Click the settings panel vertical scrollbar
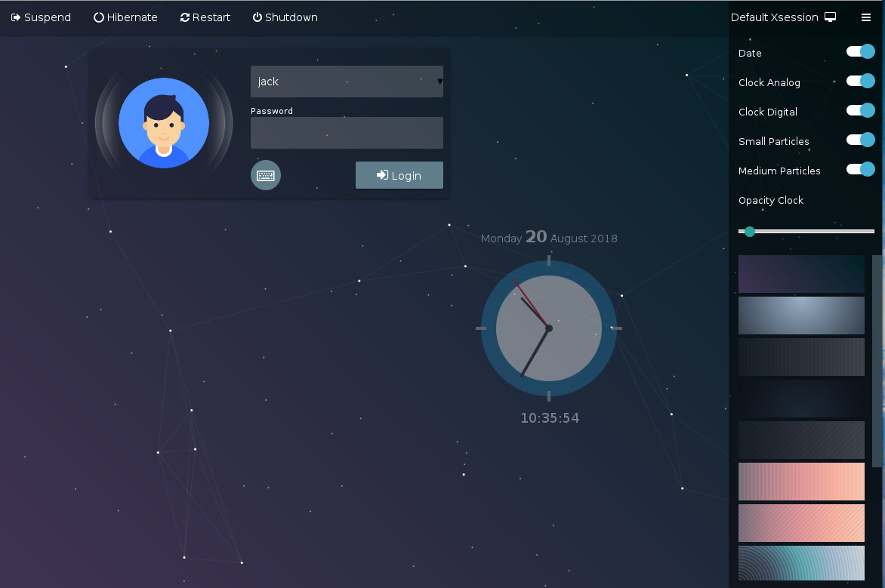The image size is (885, 588). (877, 361)
